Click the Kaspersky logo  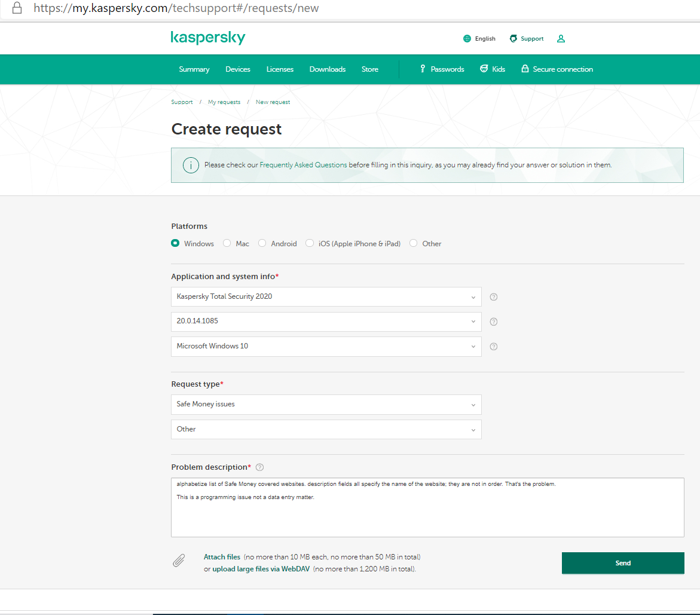(208, 38)
